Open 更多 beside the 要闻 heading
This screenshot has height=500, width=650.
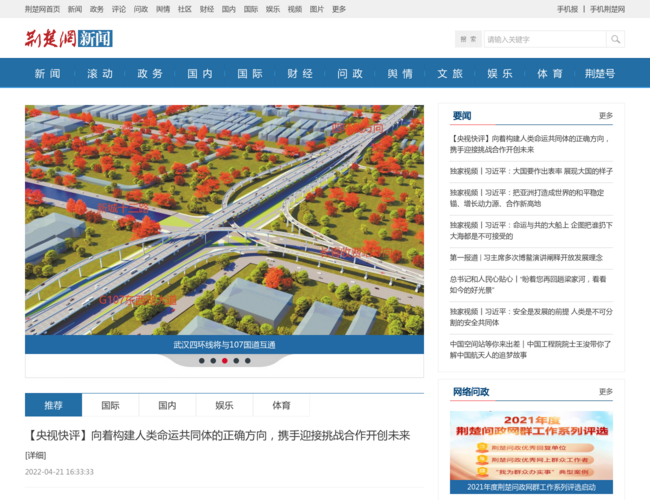coord(605,116)
